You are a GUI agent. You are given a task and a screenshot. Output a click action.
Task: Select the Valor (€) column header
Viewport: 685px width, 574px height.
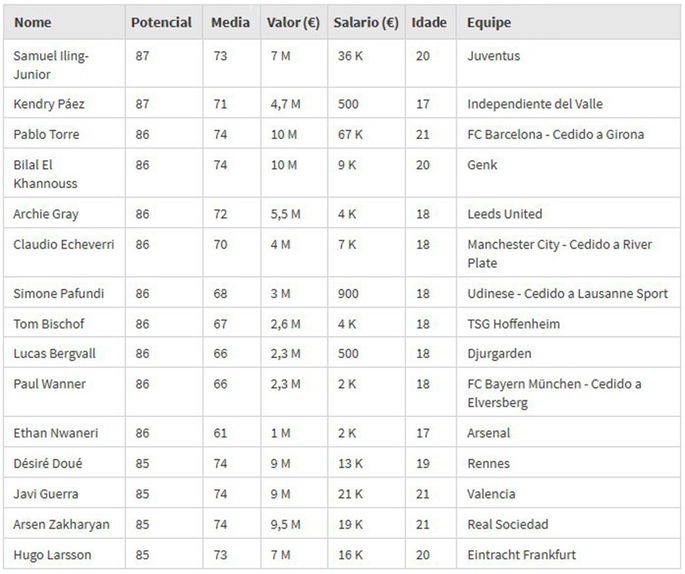click(x=294, y=22)
